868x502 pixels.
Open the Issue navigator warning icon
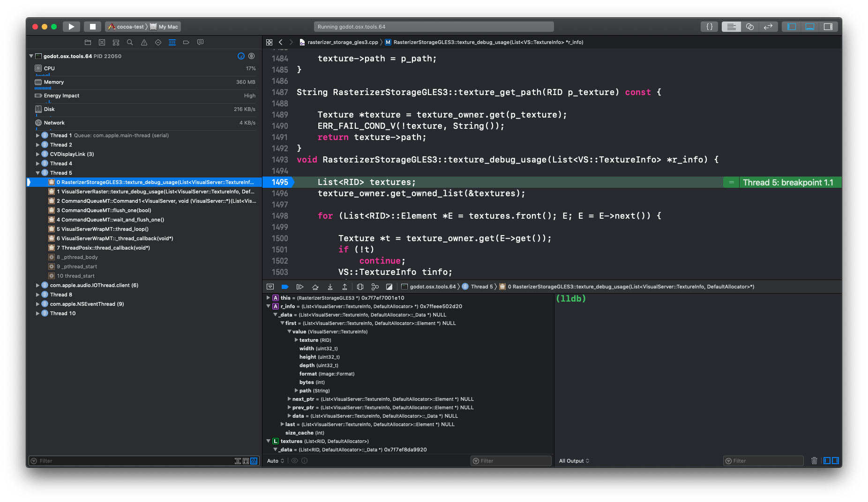pos(144,42)
